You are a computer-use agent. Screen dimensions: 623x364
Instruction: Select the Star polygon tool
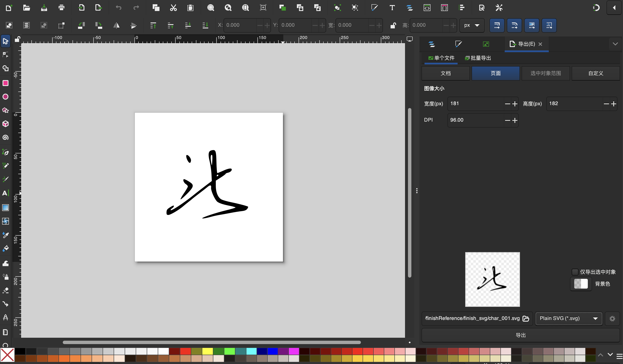pos(6,110)
